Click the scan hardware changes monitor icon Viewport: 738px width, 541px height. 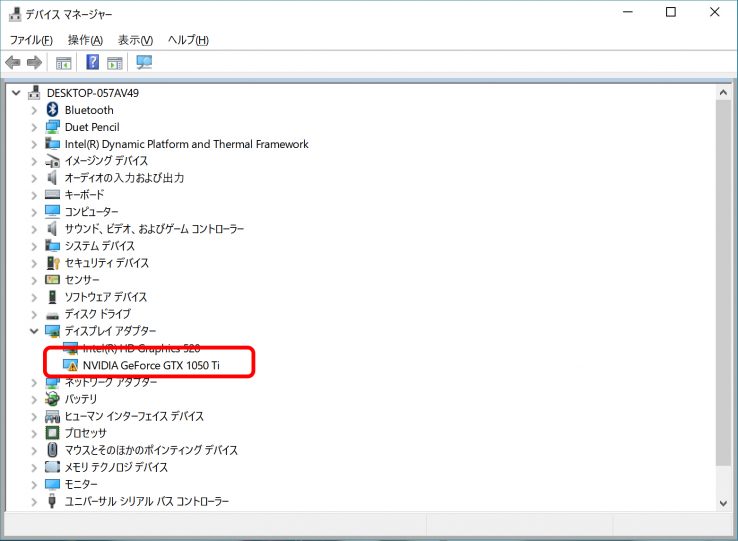(144, 62)
